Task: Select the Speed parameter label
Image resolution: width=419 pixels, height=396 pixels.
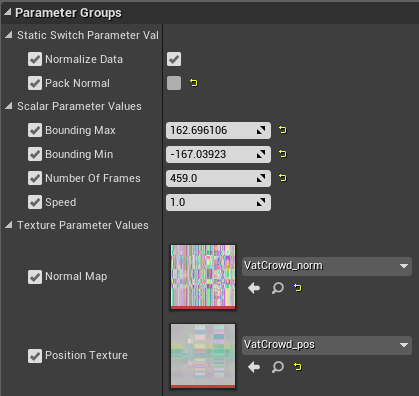Action: pos(61,202)
